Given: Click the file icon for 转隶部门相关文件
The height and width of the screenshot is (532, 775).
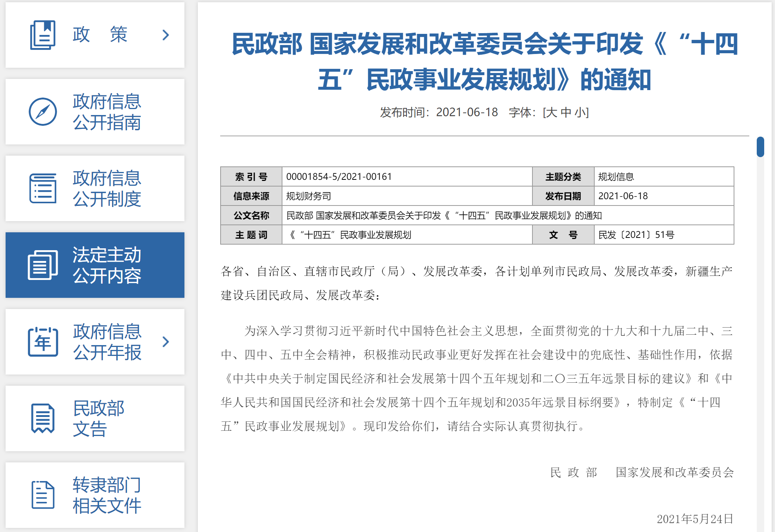Looking at the screenshot, I should (x=43, y=495).
